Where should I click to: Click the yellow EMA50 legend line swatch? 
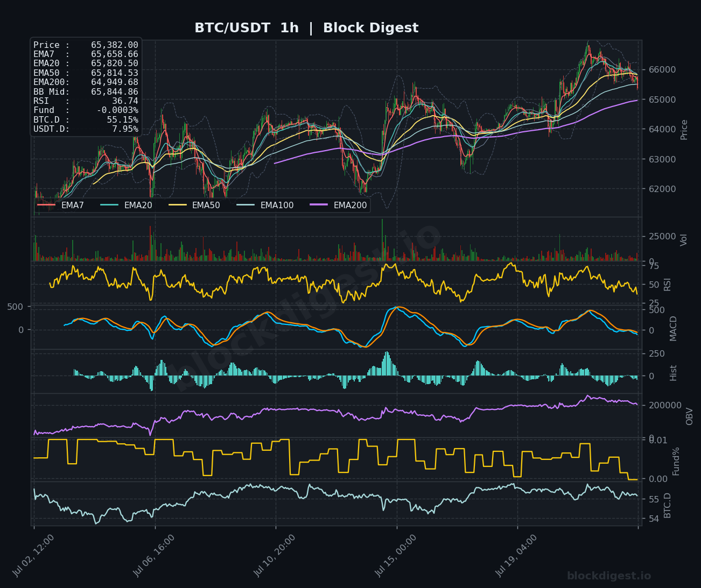tap(178, 205)
